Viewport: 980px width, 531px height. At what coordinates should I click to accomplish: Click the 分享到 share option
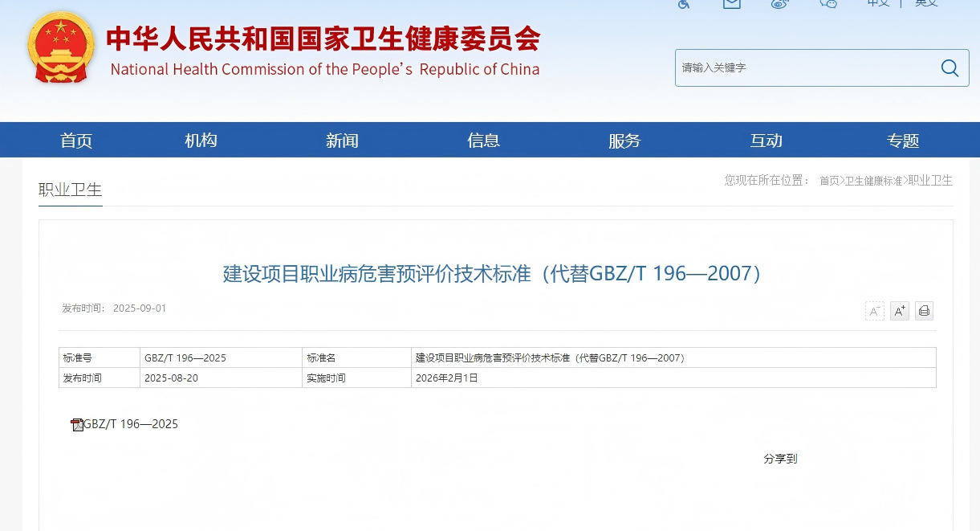click(779, 459)
